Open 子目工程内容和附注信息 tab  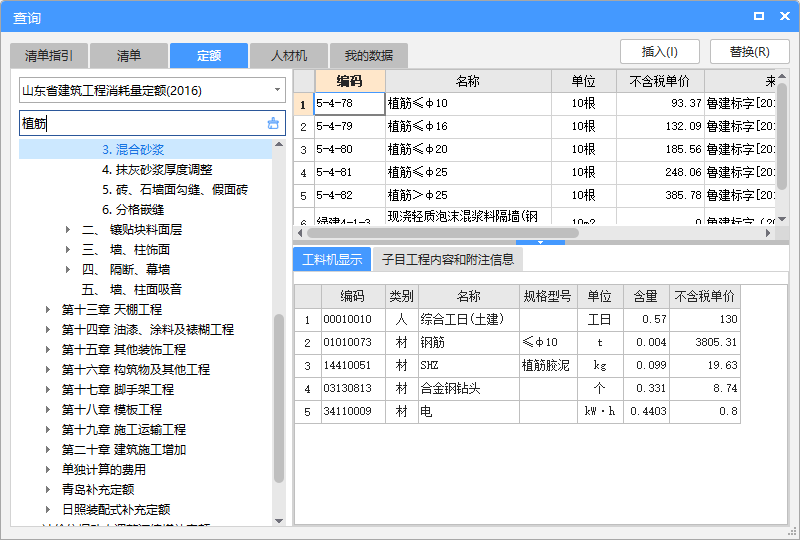(447, 259)
